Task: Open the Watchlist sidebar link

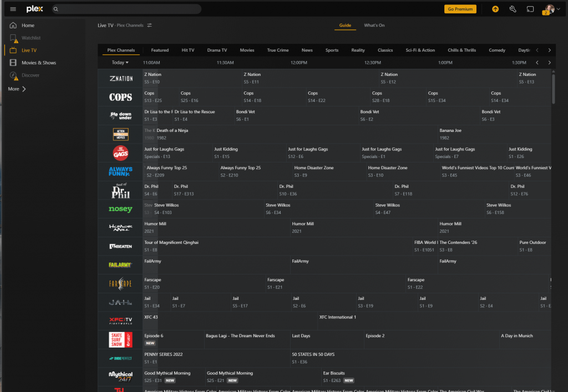Action: click(x=31, y=38)
